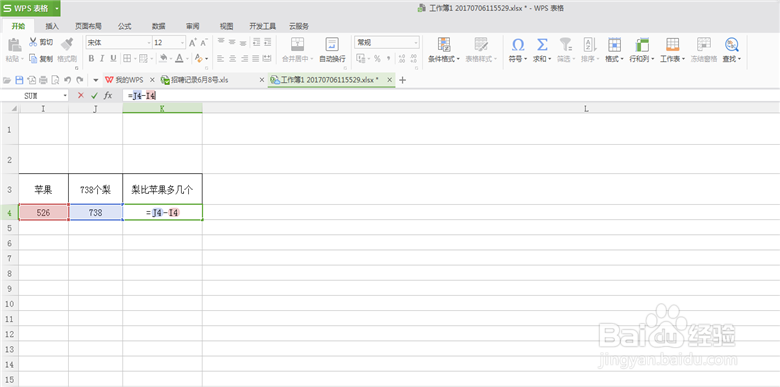Image resolution: width=780 pixels, height=387 pixels.
Task: Select the column L header
Action: (586, 108)
